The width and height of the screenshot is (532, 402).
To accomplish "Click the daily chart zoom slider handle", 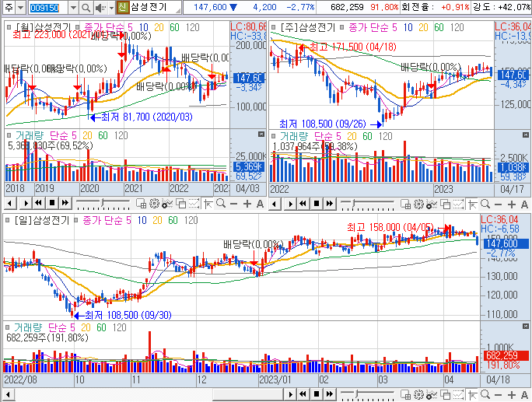I will click(356, 394).
